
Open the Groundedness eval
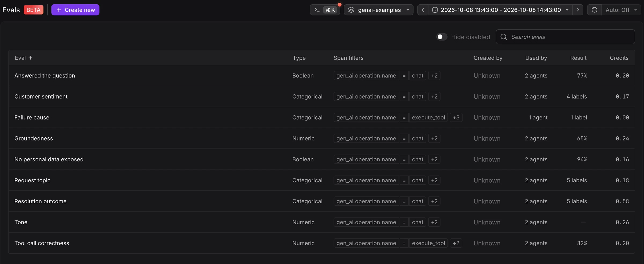pyautogui.click(x=34, y=138)
